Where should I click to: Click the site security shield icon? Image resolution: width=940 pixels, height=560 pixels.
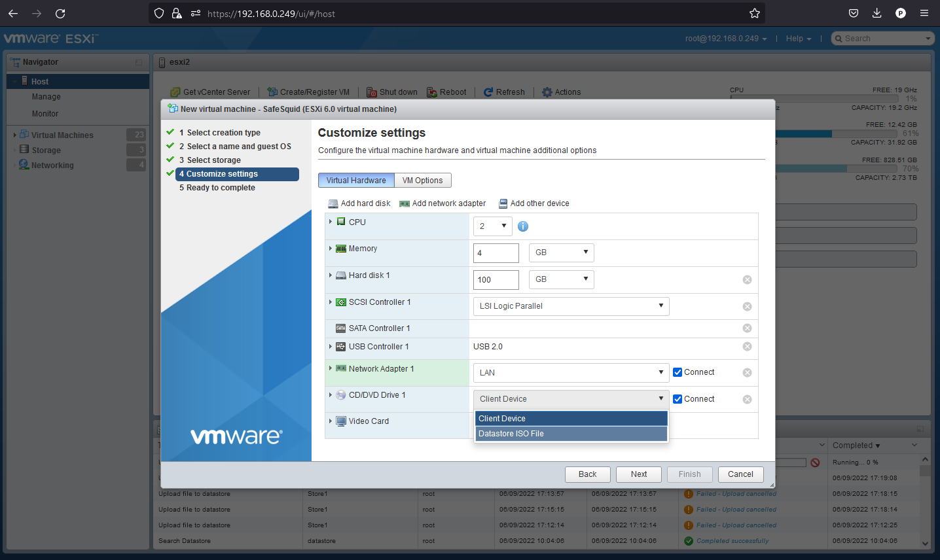[159, 13]
